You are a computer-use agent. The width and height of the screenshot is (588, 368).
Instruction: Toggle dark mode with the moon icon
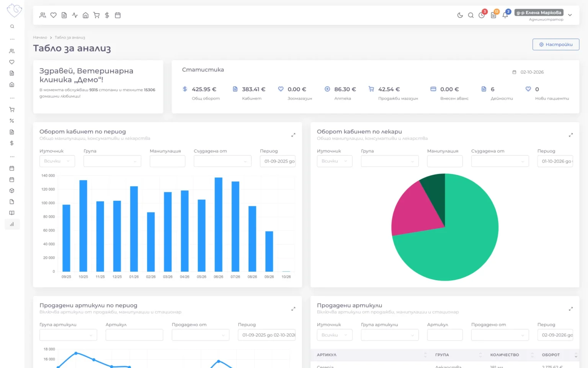pos(460,15)
